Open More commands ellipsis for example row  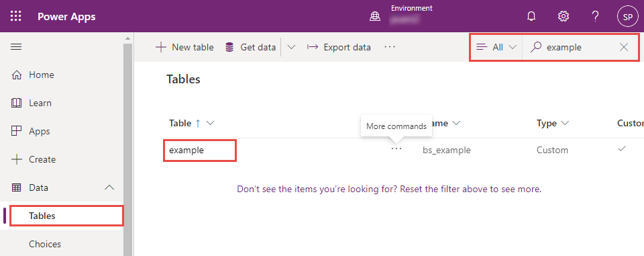(x=396, y=148)
